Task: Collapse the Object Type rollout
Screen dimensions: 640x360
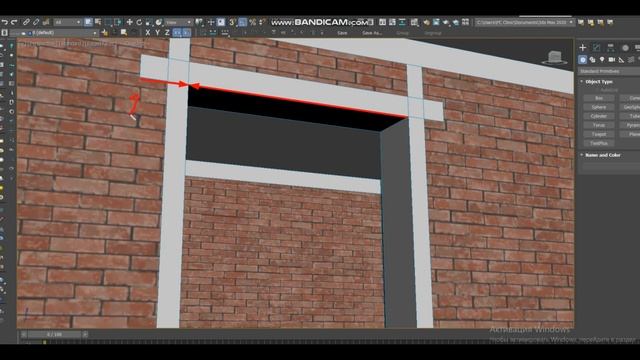Action: click(599, 82)
